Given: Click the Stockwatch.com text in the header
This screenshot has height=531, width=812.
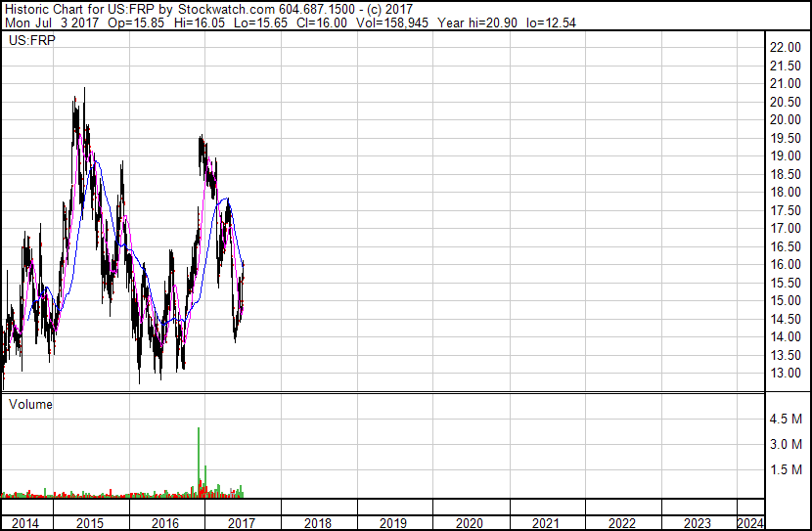Looking at the screenshot, I should coord(226,10).
